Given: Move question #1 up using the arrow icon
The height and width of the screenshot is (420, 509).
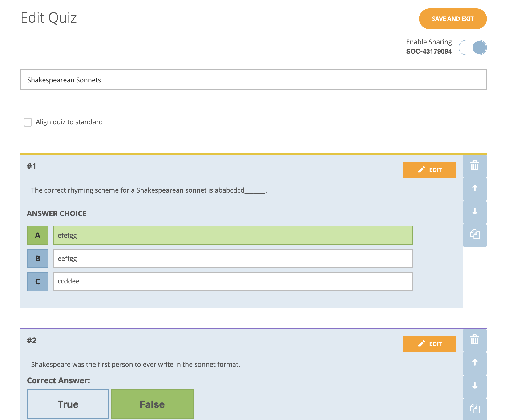Looking at the screenshot, I should click(474, 190).
